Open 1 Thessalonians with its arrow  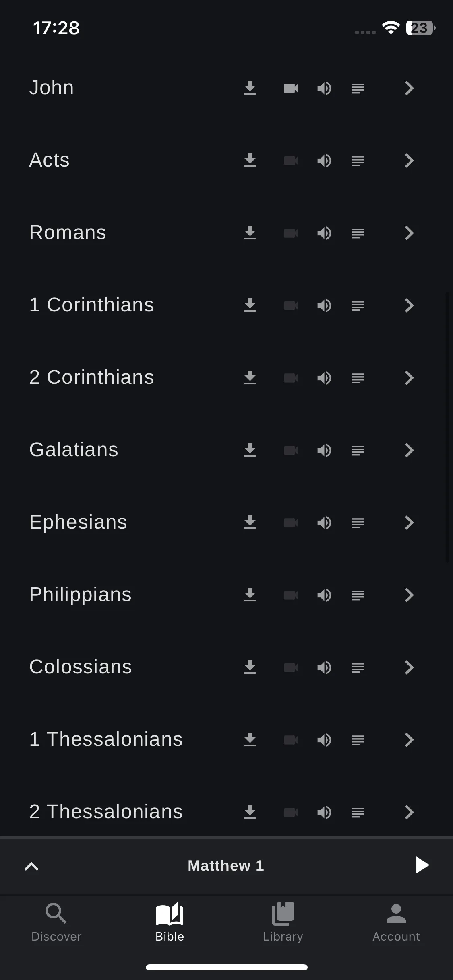409,740
